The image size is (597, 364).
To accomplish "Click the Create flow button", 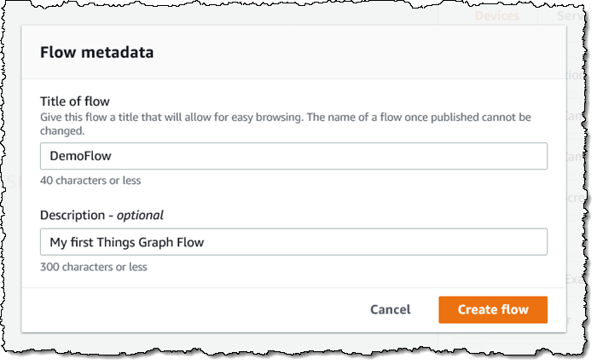I will tap(493, 309).
